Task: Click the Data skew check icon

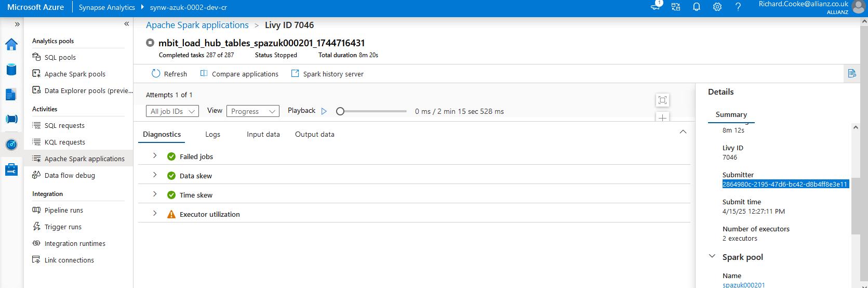Action: (171, 176)
